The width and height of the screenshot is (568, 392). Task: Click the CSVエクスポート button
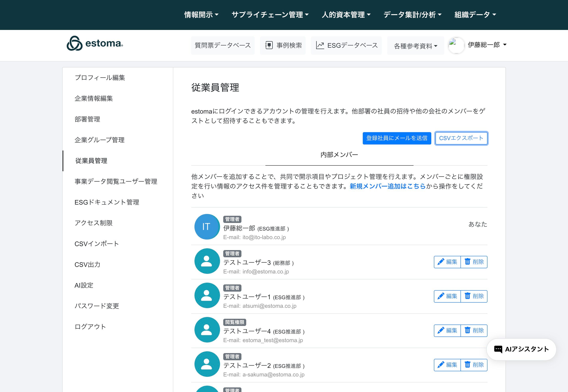pyautogui.click(x=461, y=138)
